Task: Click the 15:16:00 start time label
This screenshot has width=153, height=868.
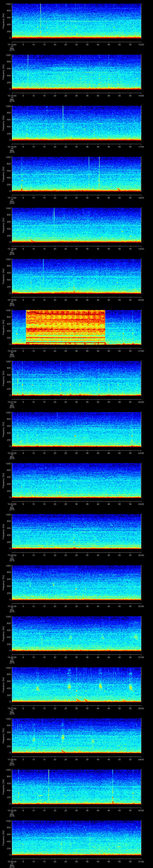Action: point(12,147)
